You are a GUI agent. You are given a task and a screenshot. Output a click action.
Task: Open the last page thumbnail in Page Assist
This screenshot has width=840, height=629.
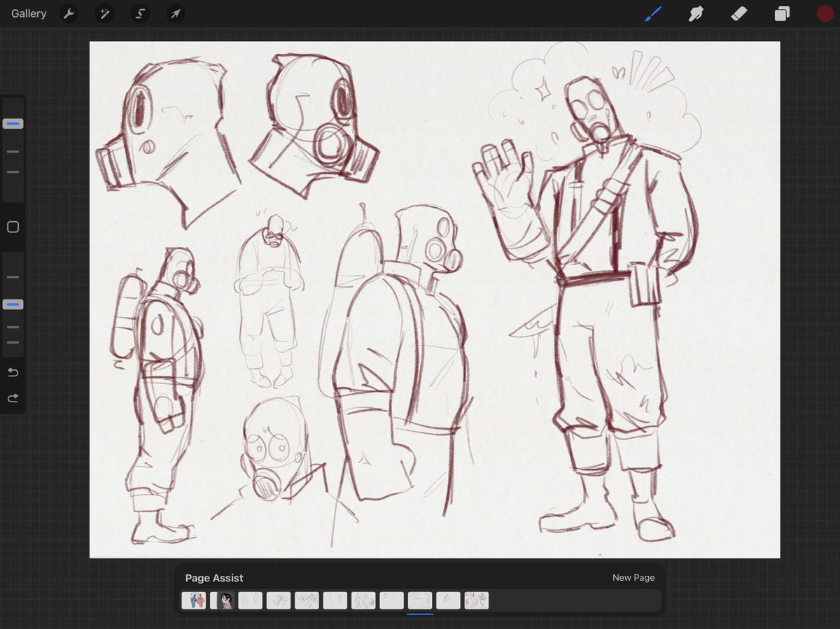pyautogui.click(x=477, y=600)
